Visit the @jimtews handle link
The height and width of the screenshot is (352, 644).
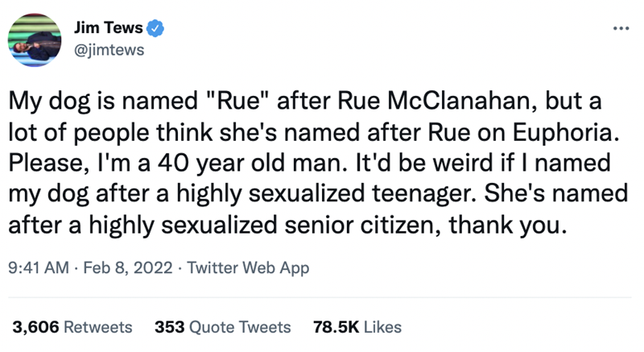point(113,50)
